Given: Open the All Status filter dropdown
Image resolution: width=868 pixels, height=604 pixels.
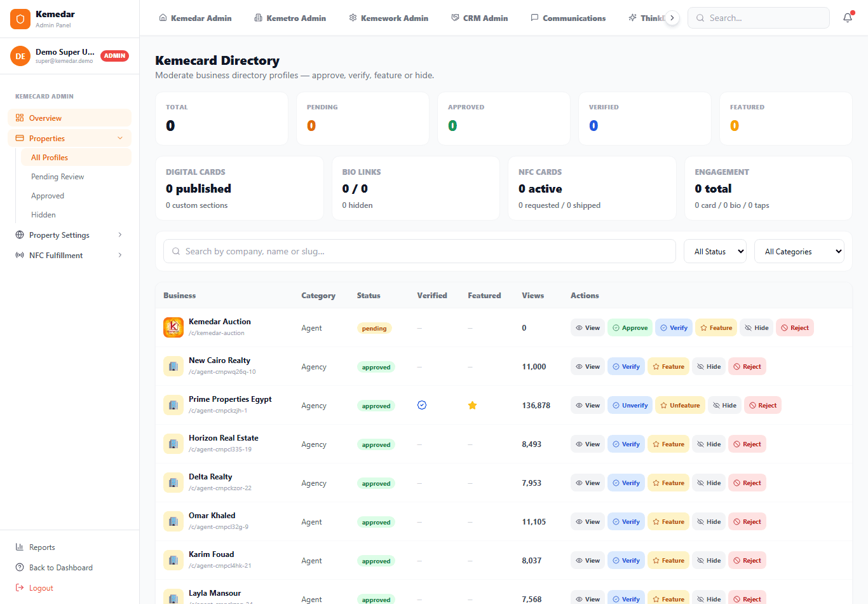Looking at the screenshot, I should (x=715, y=251).
